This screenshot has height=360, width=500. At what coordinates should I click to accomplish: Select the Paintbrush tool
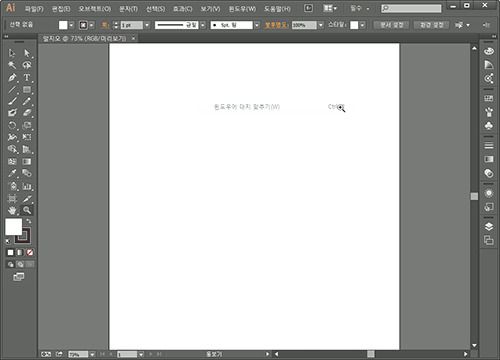[12, 101]
